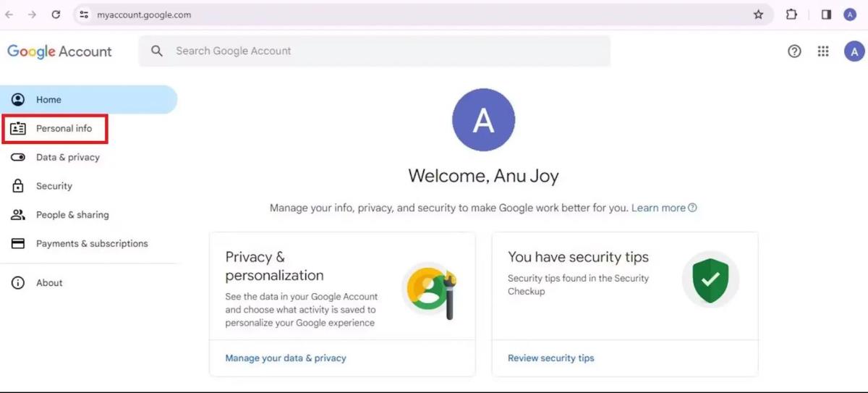The image size is (868, 393).
Task: Click the myaccount.google.com address bar
Action: pos(423,14)
